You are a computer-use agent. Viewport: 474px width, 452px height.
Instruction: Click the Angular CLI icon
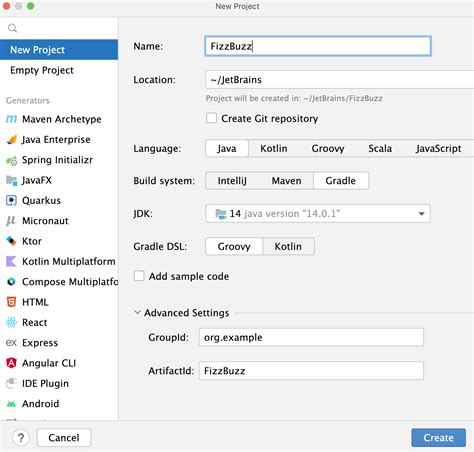(11, 363)
